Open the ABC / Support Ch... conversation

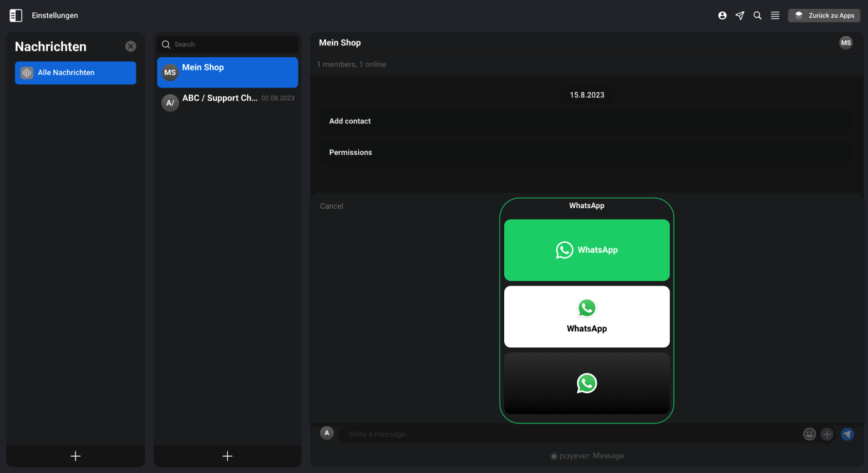click(228, 103)
